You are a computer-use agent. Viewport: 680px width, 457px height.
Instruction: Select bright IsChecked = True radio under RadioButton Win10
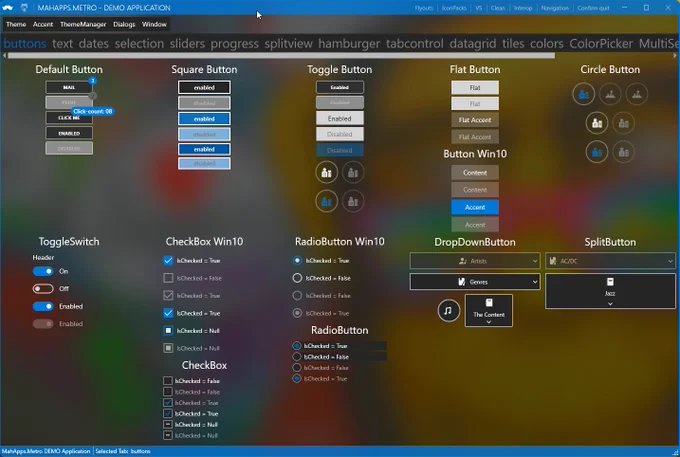pyautogui.click(x=297, y=261)
